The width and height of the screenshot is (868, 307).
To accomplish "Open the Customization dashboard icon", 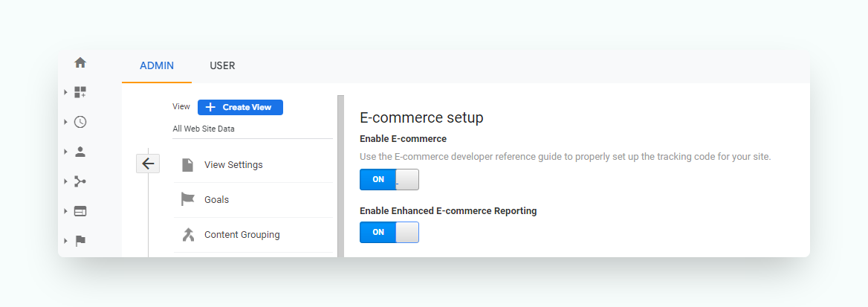I will [x=80, y=92].
